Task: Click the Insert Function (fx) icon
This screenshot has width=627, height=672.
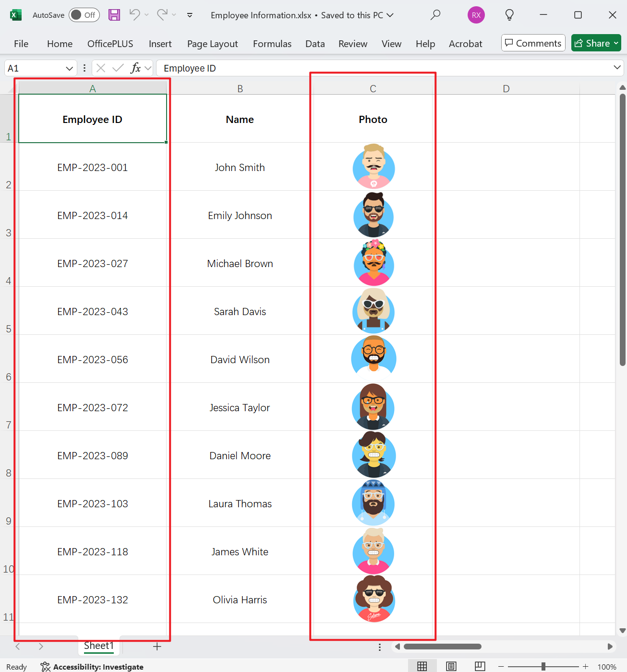Action: (x=136, y=68)
